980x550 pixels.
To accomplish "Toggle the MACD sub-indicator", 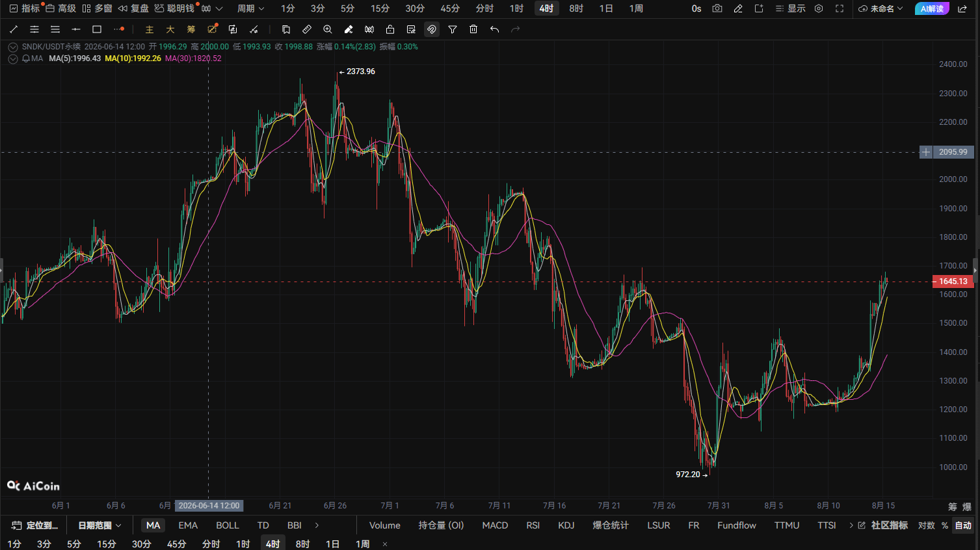I will 495,525.
